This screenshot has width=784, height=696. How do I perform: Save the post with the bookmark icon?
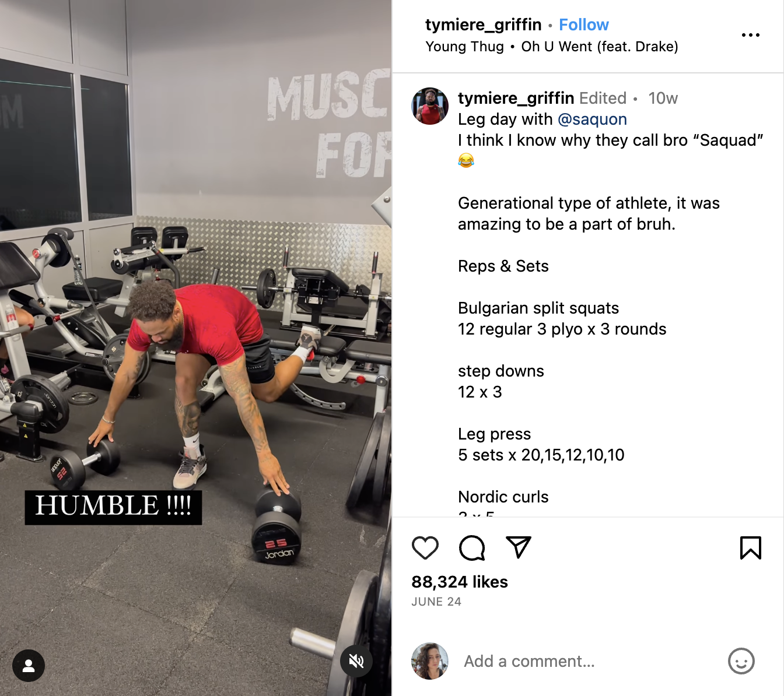tap(751, 548)
